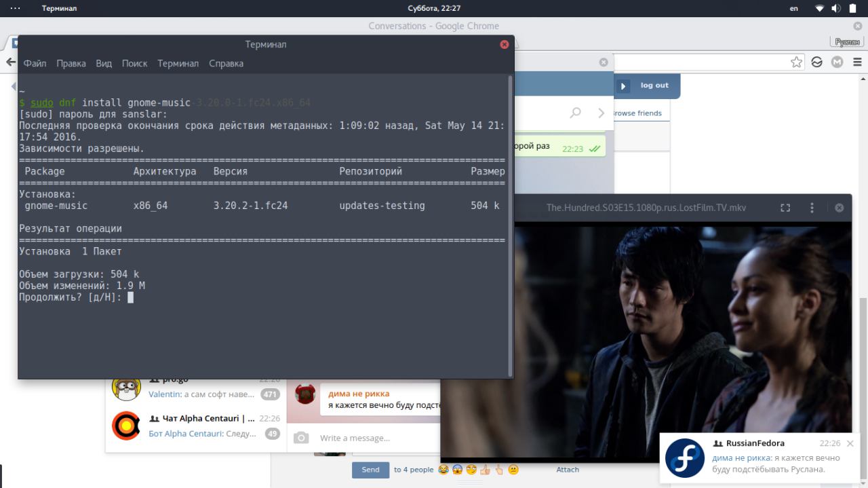Open the Правка menu in Terminal

(71, 63)
